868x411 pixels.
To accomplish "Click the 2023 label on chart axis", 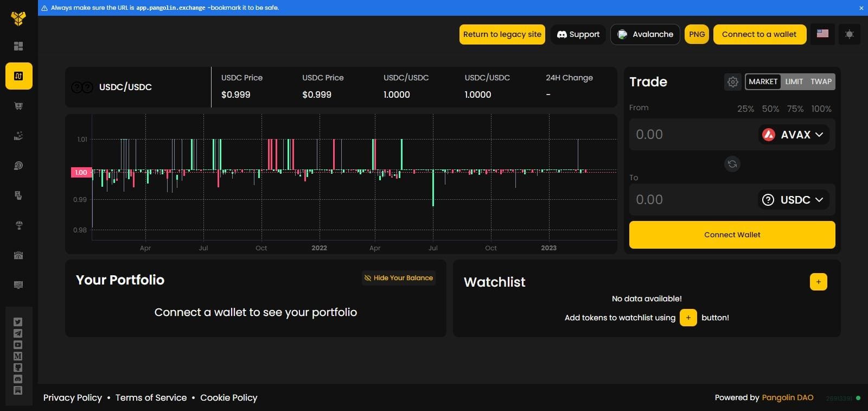I will [548, 248].
